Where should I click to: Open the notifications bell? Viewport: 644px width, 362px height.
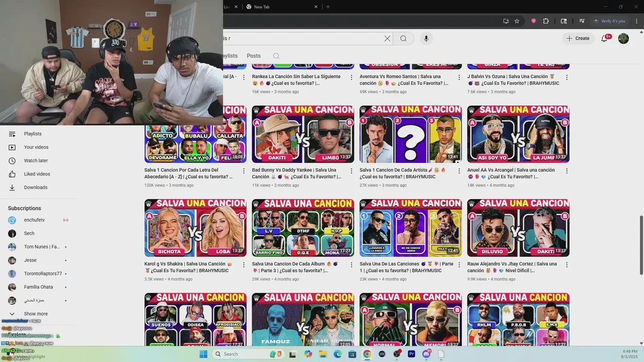tap(605, 38)
